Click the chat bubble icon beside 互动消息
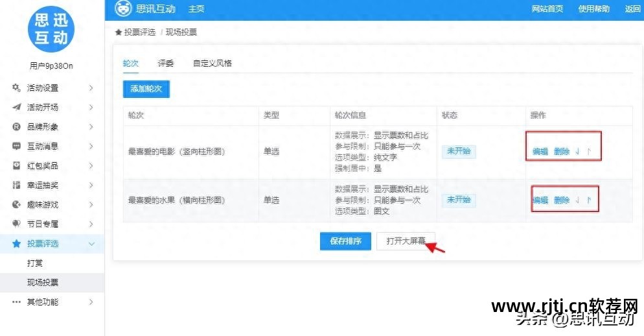Image resolution: width=644 pixels, height=336 pixels. tap(16, 146)
